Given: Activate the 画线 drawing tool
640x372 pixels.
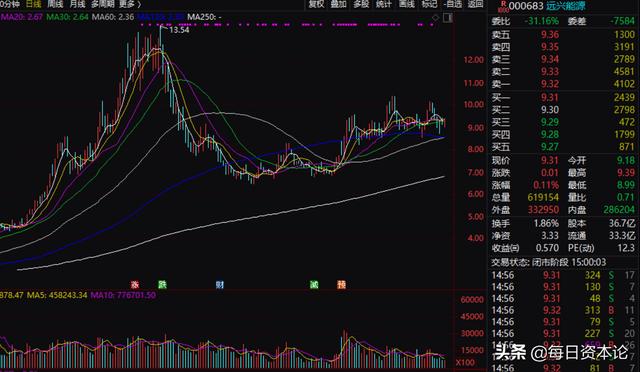Looking at the screenshot, I should [x=407, y=4].
